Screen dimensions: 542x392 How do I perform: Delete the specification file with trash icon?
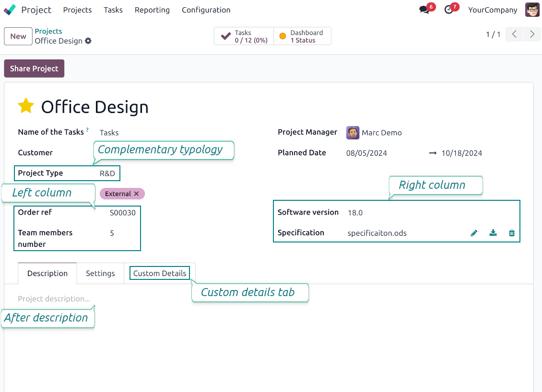point(512,233)
